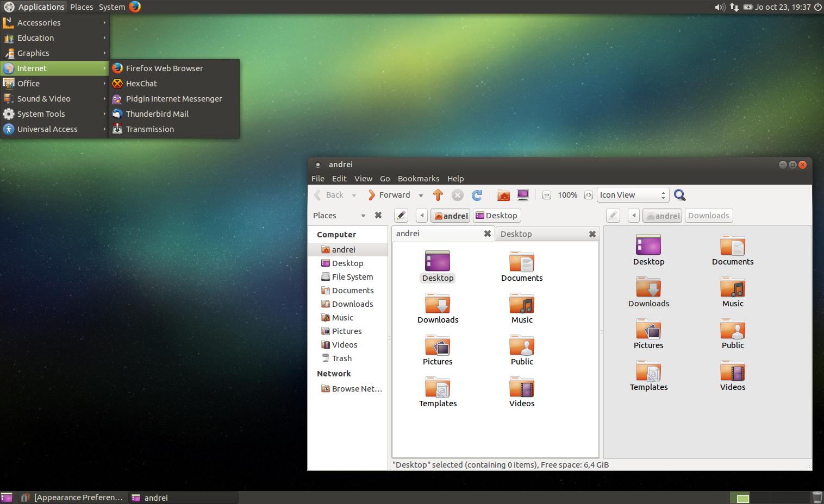This screenshot has width=824, height=504.
Task: Expand the System Tools submenu
Action: click(55, 114)
